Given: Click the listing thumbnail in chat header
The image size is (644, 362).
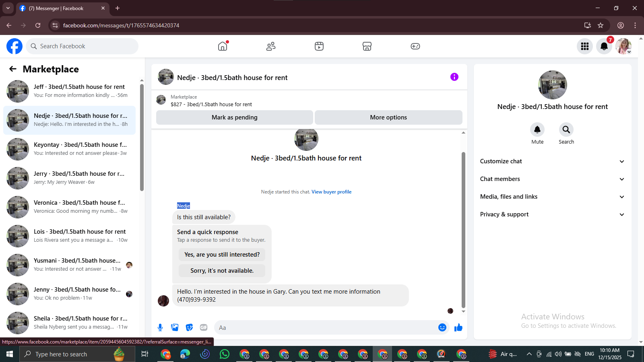Looking at the screenshot, I should point(166,77).
